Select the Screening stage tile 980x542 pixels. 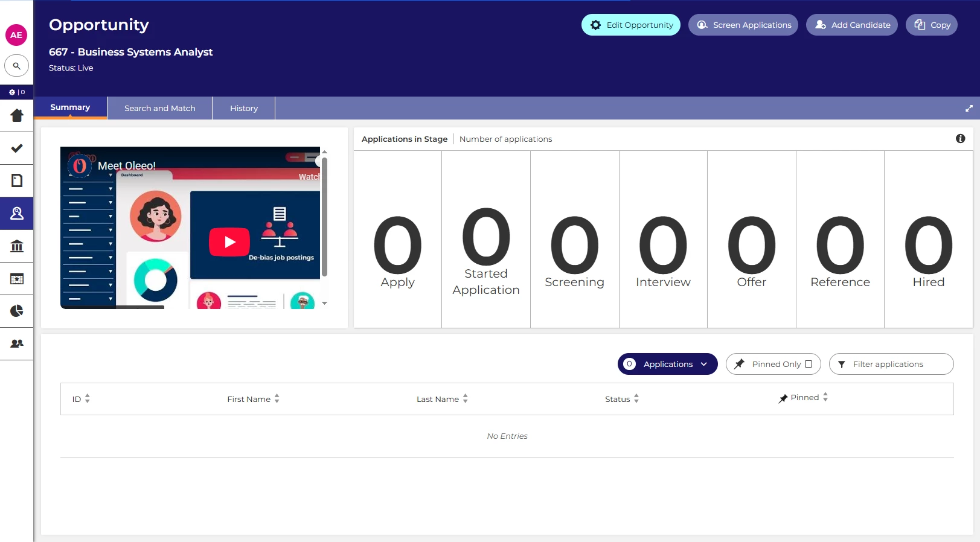(575, 240)
